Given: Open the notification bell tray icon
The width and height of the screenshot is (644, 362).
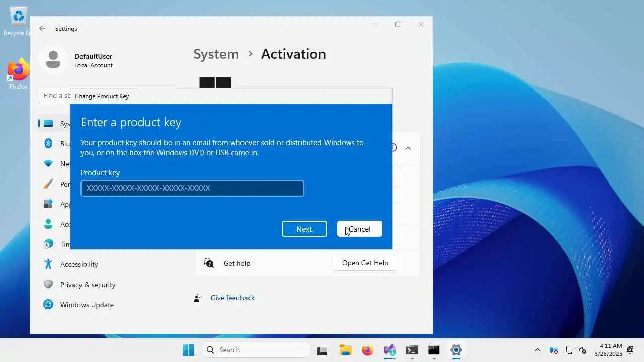Looking at the screenshot, I should click(x=630, y=350).
